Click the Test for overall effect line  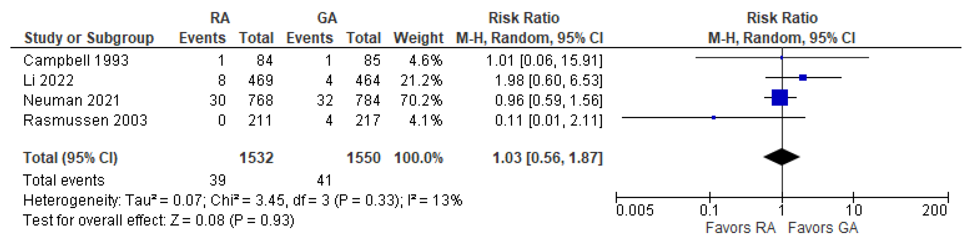(x=159, y=220)
